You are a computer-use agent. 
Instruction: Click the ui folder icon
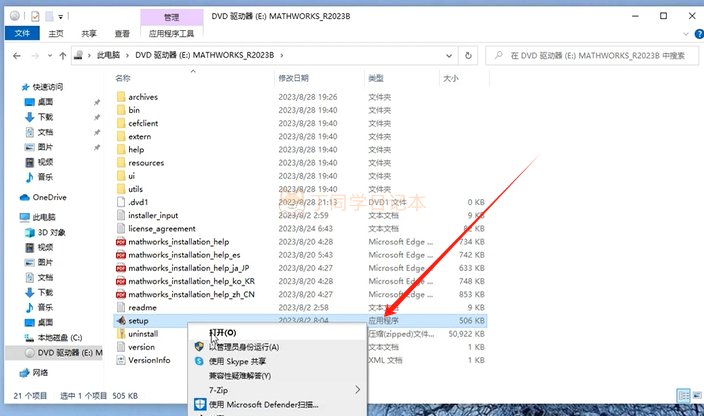pyautogui.click(x=121, y=175)
